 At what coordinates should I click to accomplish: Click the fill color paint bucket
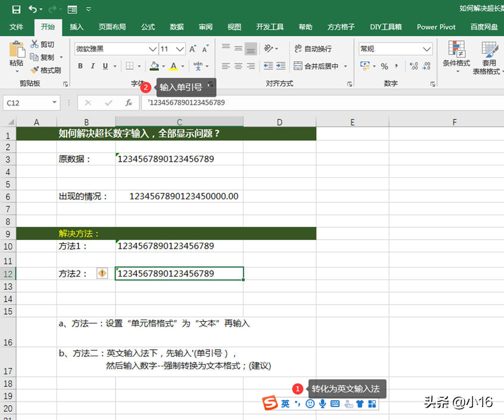(x=154, y=66)
